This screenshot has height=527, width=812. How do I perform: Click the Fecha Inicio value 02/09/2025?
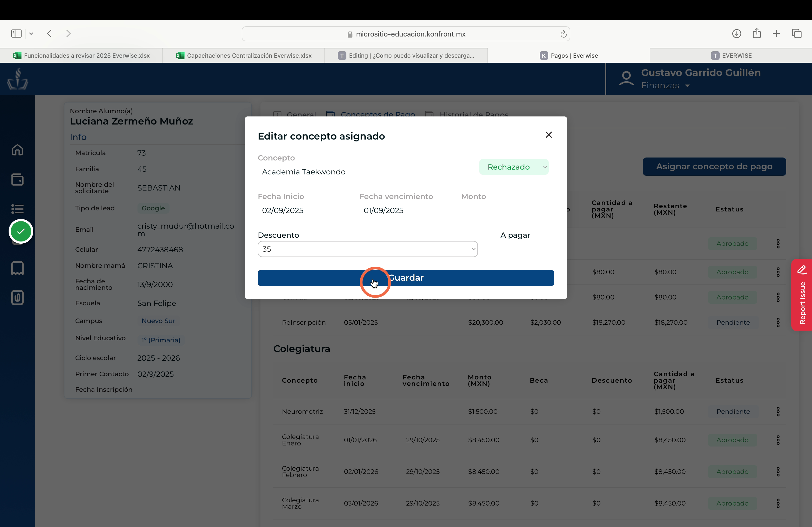(282, 210)
